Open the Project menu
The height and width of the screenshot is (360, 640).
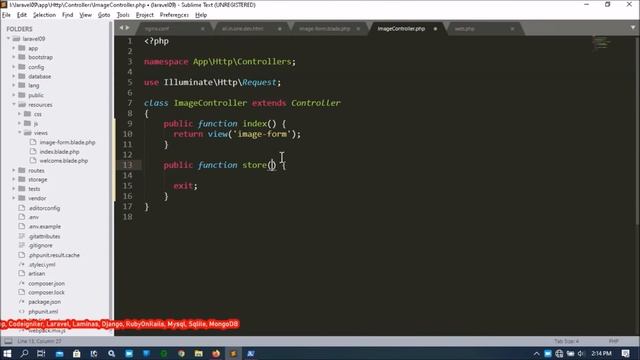144,15
